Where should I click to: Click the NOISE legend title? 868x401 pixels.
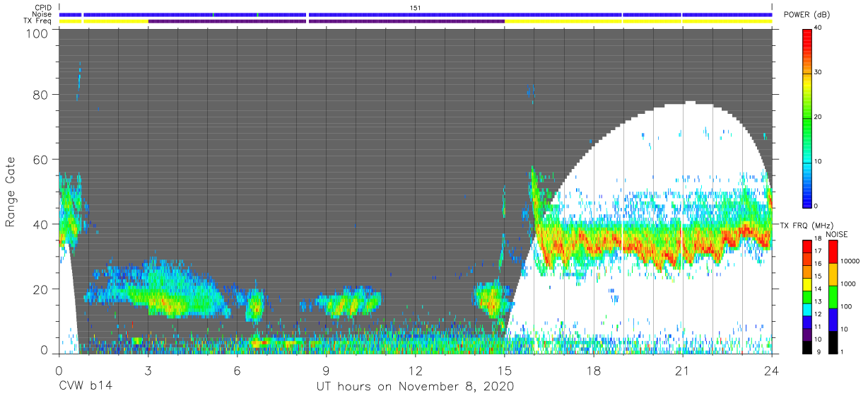pos(836,234)
